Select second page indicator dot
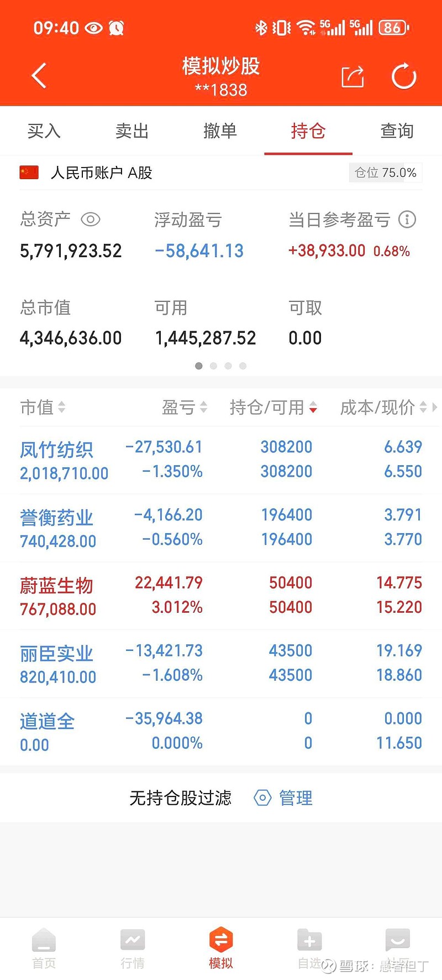The height and width of the screenshot is (980, 442). click(x=214, y=366)
